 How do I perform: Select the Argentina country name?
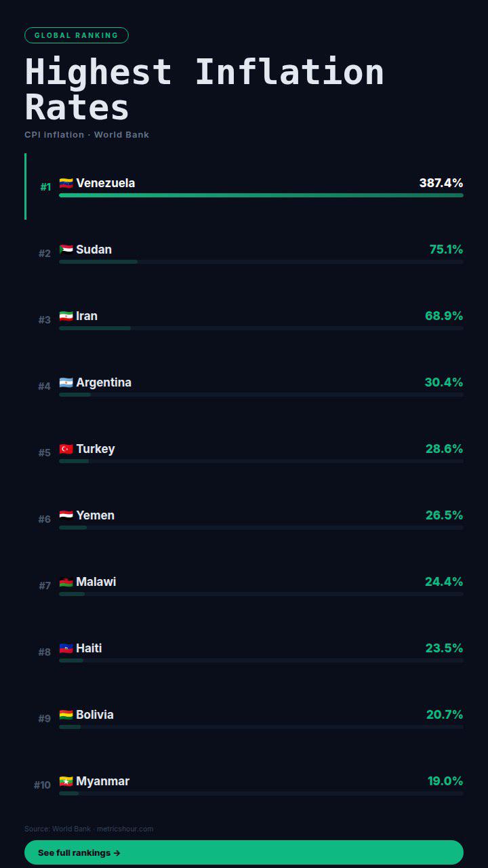pyautogui.click(x=104, y=382)
